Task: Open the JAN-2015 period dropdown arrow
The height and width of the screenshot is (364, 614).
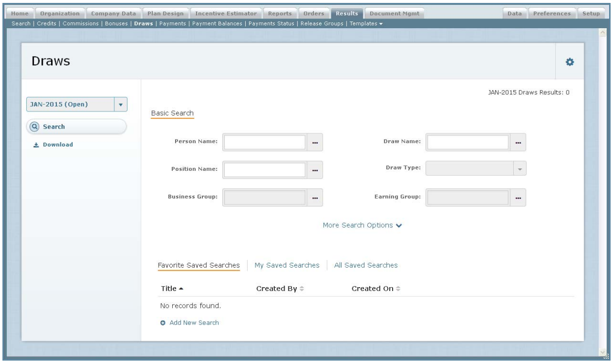Action: pos(120,104)
